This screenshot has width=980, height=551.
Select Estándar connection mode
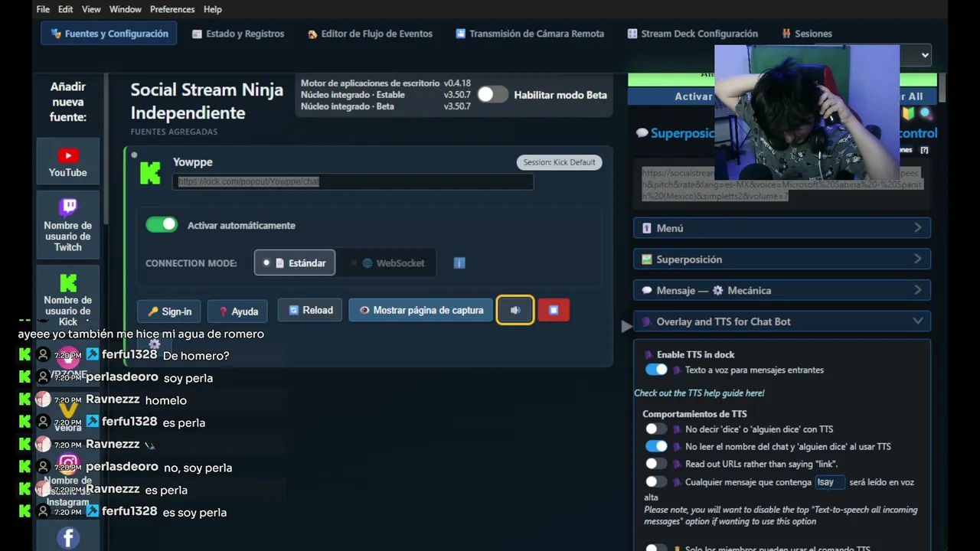(295, 262)
